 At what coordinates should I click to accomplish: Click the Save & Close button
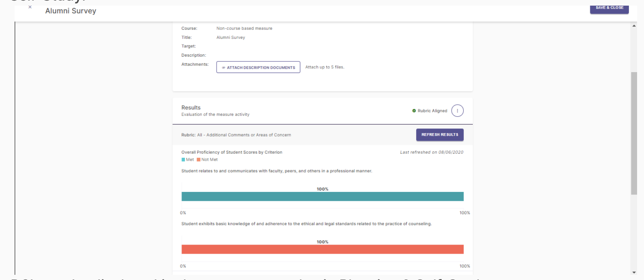click(x=609, y=8)
